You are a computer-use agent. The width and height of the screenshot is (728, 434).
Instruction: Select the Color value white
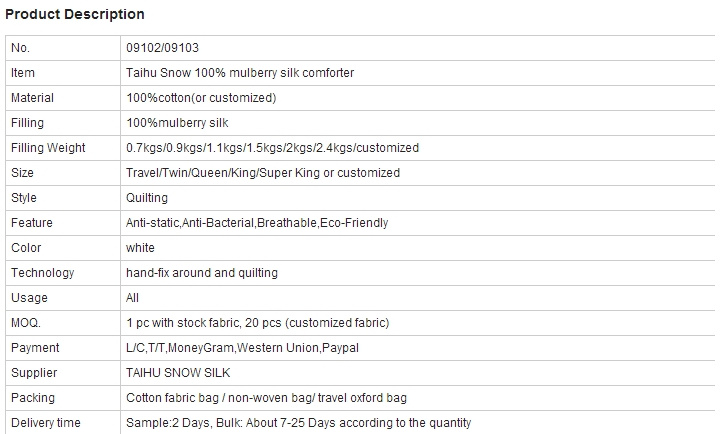coord(140,248)
